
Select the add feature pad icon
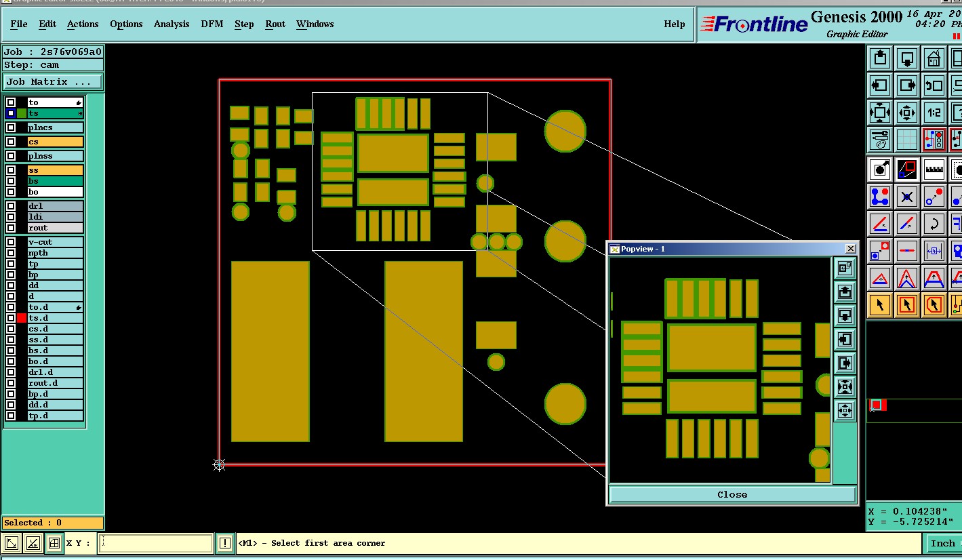click(880, 169)
